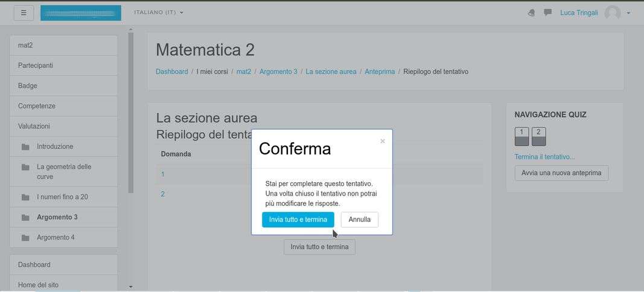Click Annulla in the confirmation dialog

pos(359,220)
